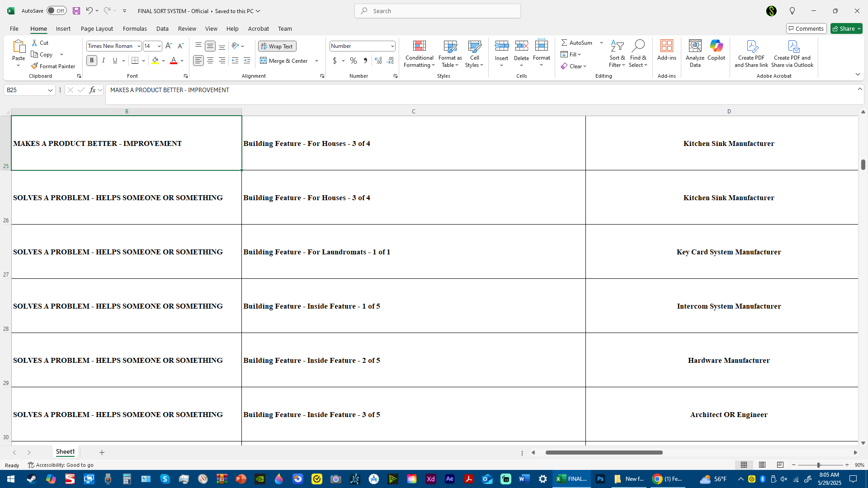Expand the Number format dropdown
Viewport: 868px width, 488px height.
392,46
